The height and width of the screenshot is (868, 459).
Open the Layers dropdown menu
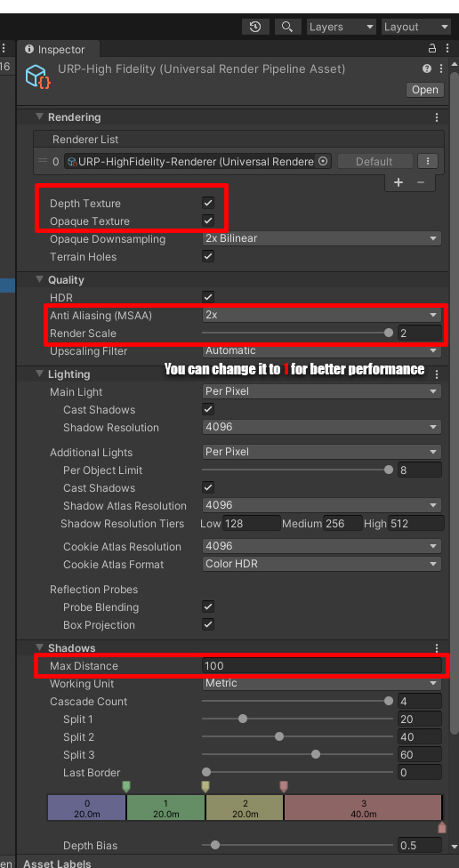coord(341,27)
